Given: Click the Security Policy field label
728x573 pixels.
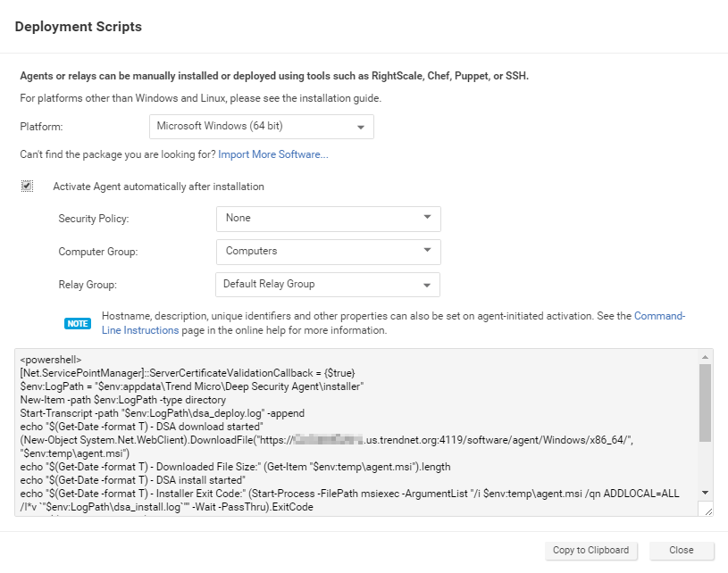Looking at the screenshot, I should (93, 219).
